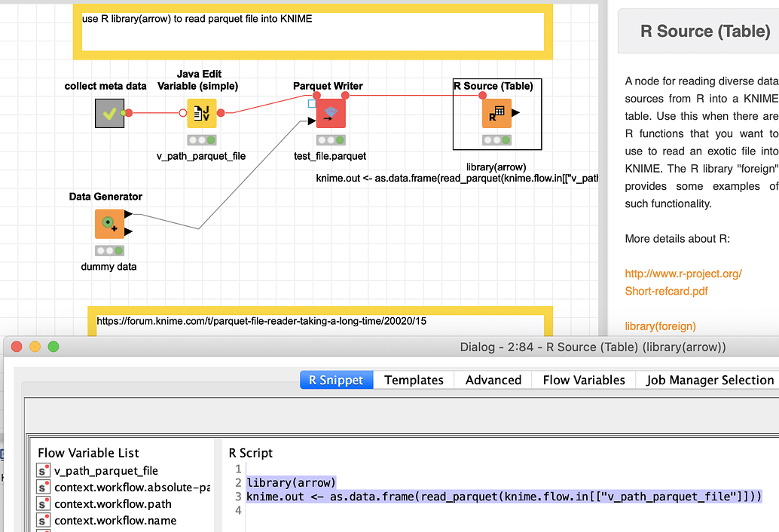The image size is (779, 532).
Task: Open the r-project.org link
Action: point(683,274)
